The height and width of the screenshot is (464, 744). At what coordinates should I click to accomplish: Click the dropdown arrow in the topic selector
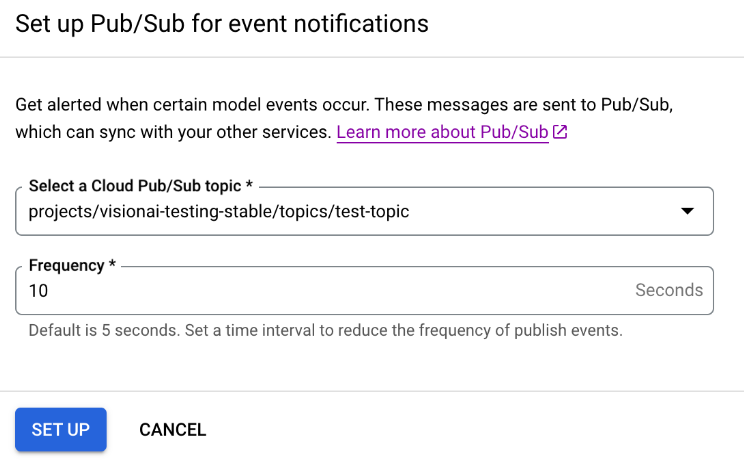point(687,211)
